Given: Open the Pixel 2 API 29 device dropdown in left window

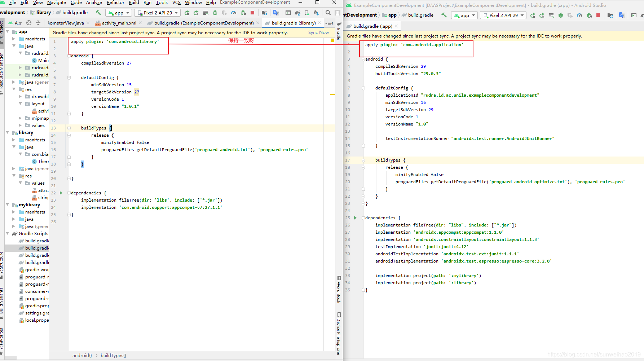Looking at the screenshot, I should point(158,13).
